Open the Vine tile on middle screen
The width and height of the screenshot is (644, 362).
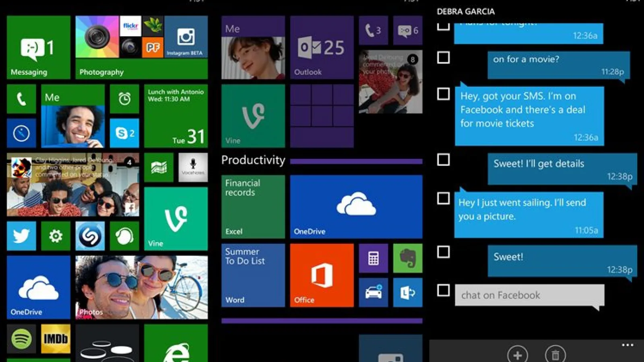pyautogui.click(x=253, y=116)
